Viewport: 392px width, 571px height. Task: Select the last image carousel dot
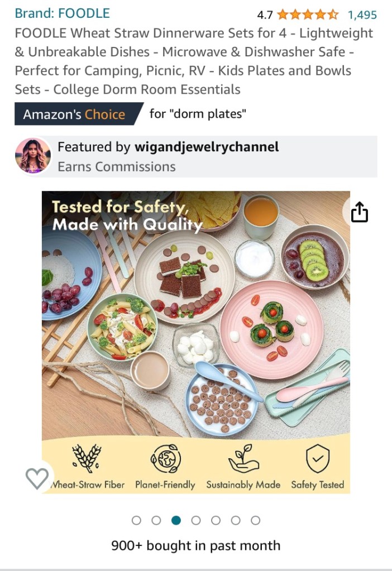(255, 520)
